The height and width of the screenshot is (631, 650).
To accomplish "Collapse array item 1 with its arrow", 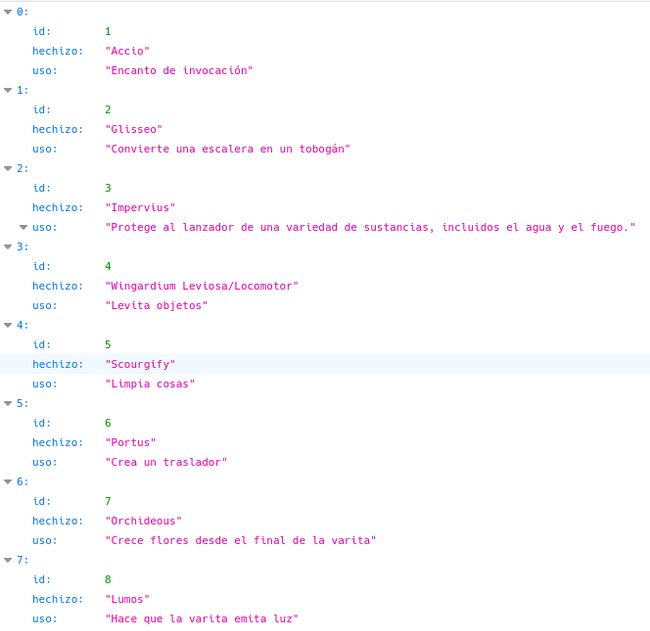I will pos(9,90).
